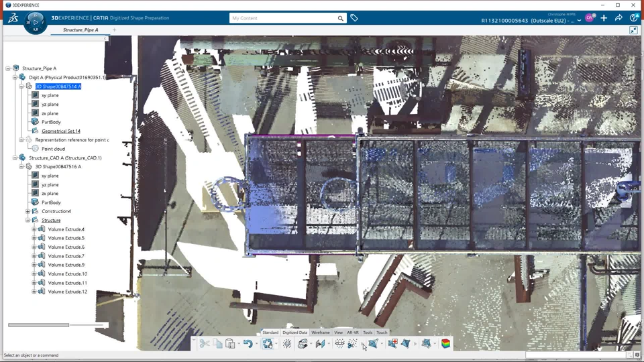644x362 pixels.
Task: Open dropdown arrow next to Paste icon
Action: (238, 344)
